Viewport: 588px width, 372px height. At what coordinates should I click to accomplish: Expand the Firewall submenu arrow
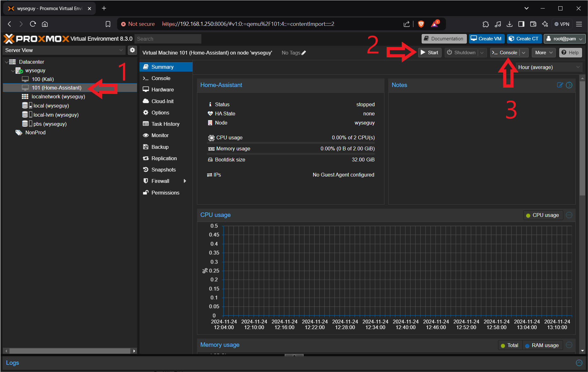tap(185, 181)
